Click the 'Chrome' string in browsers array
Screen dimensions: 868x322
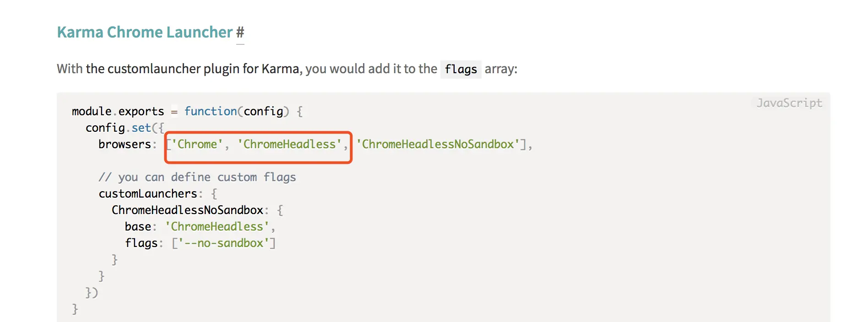tap(197, 145)
